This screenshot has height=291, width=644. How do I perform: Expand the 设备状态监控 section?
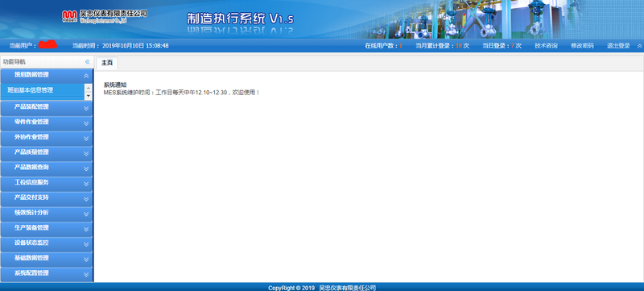click(x=47, y=243)
